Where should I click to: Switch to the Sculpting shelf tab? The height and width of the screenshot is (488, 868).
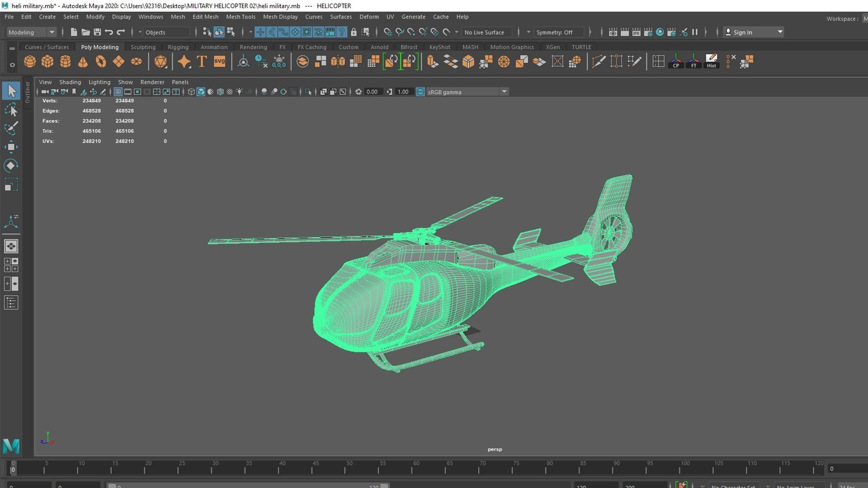[x=143, y=47]
